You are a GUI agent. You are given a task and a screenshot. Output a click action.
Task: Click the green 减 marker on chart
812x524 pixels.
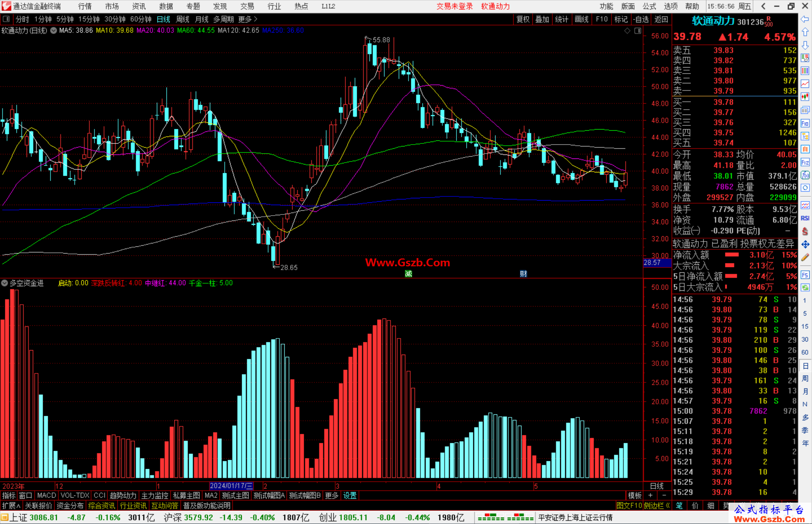click(408, 274)
